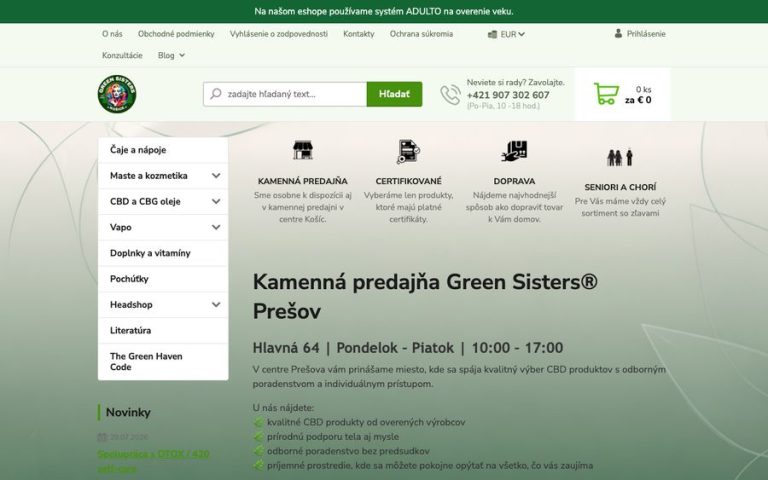Screen dimensions: 768x480
Task: Click the Seniori a chorí people icon
Action: point(620,157)
